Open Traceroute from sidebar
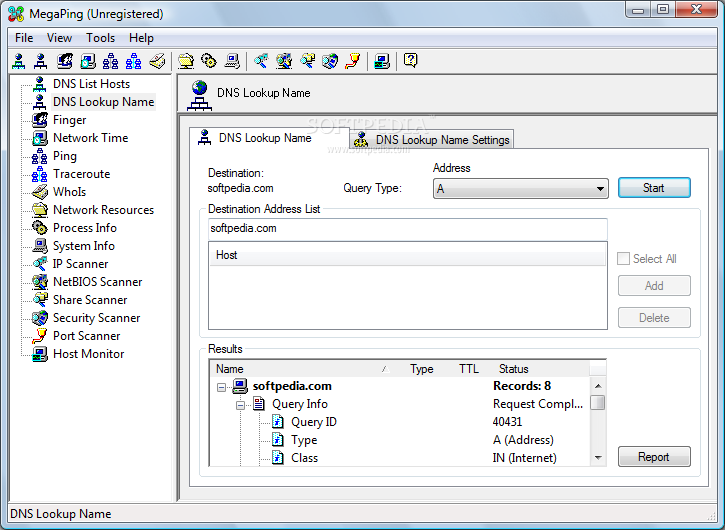 [x=81, y=174]
